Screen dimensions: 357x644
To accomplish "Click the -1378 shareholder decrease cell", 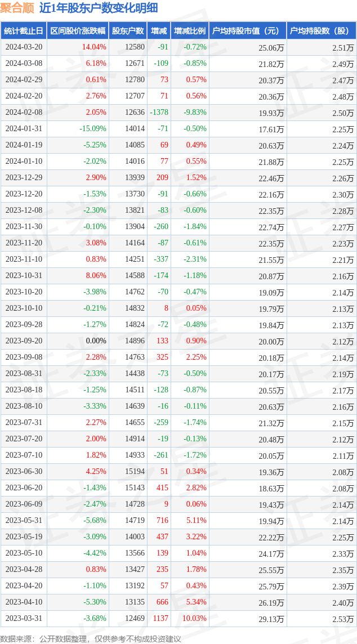I will (x=159, y=113).
